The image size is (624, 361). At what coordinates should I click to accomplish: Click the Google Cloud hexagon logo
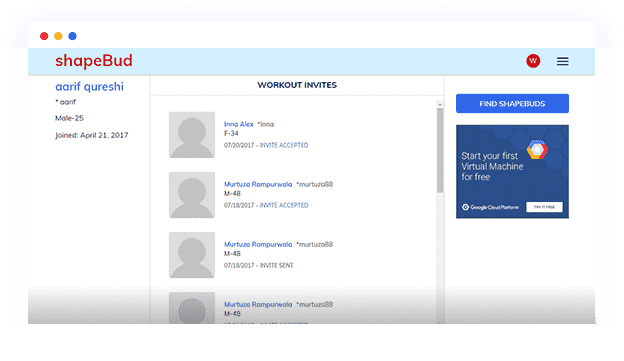[537, 150]
